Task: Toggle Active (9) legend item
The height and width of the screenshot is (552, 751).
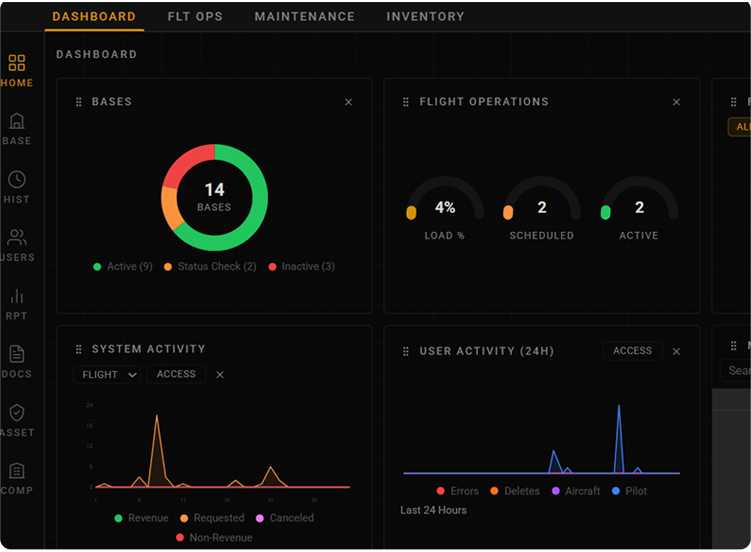Action: pyautogui.click(x=123, y=267)
